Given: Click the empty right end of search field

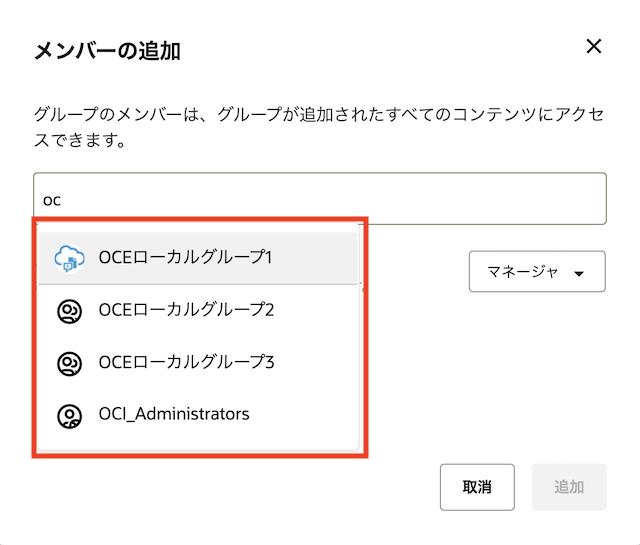Looking at the screenshot, I should pos(560,199).
